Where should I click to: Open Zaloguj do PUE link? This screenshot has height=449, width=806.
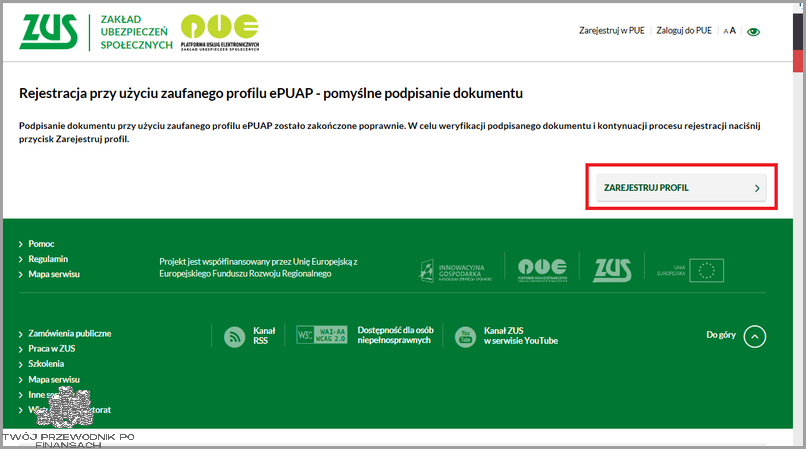[x=684, y=30]
